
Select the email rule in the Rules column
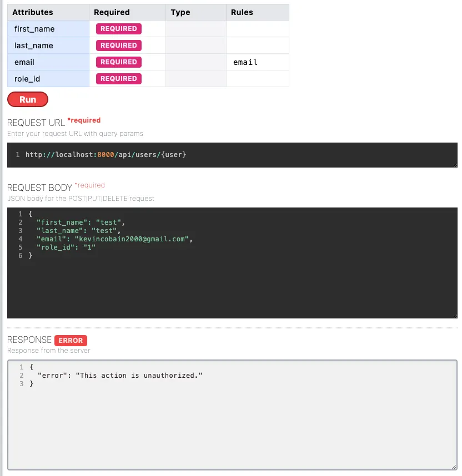pos(245,62)
